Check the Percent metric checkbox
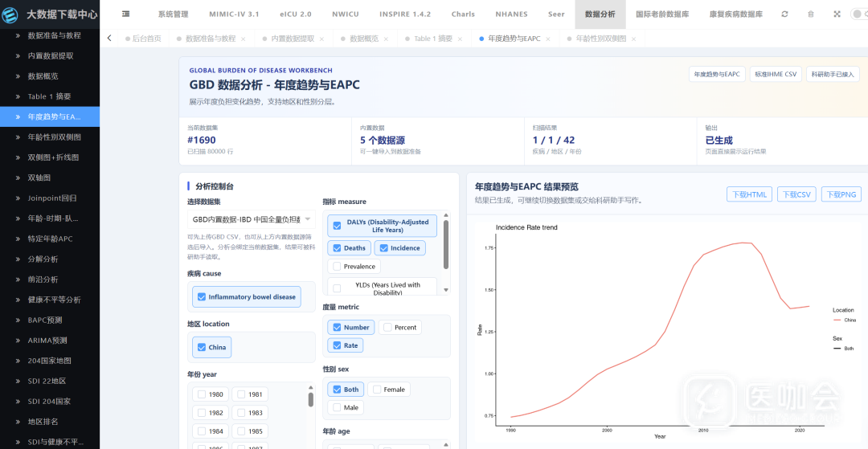This screenshot has width=868, height=449. coord(388,328)
